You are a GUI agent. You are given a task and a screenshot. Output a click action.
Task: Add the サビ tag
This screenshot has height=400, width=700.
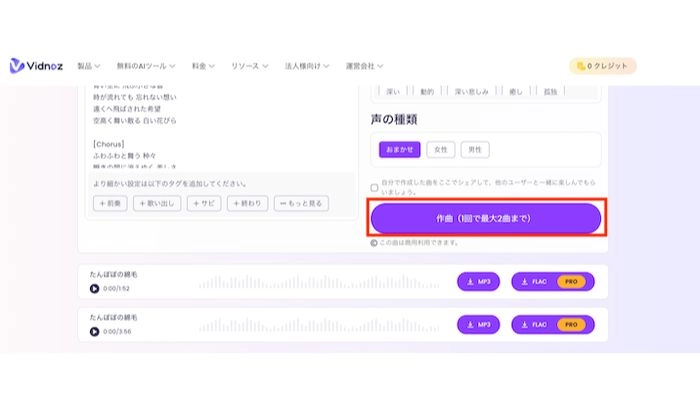tap(204, 203)
